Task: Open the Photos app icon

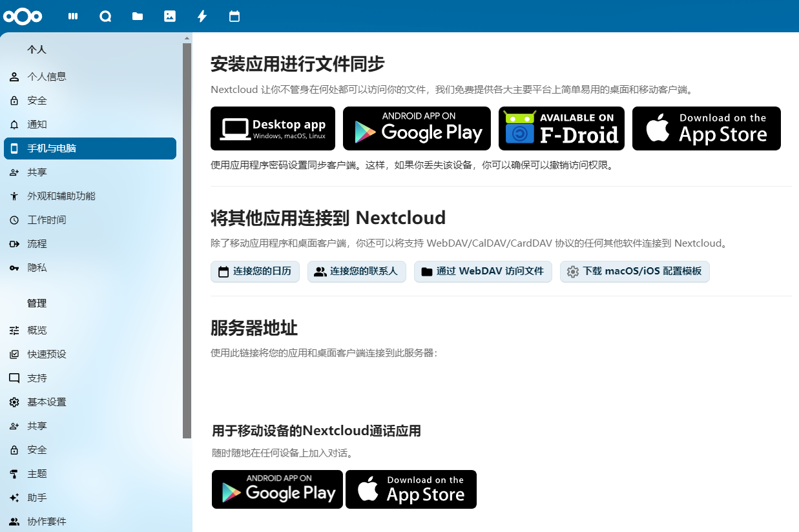Action: tap(170, 16)
